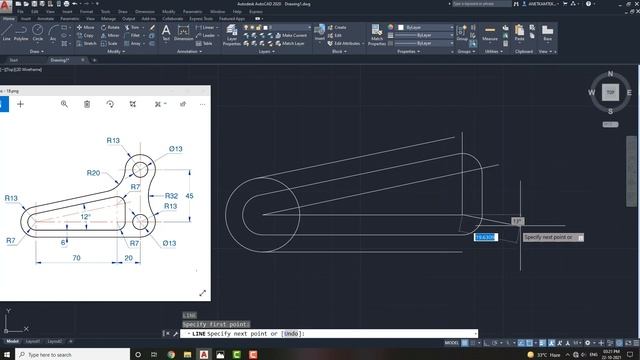640x360 pixels.
Task: Activate the Array tool
Action: pyautogui.click(x=133, y=43)
